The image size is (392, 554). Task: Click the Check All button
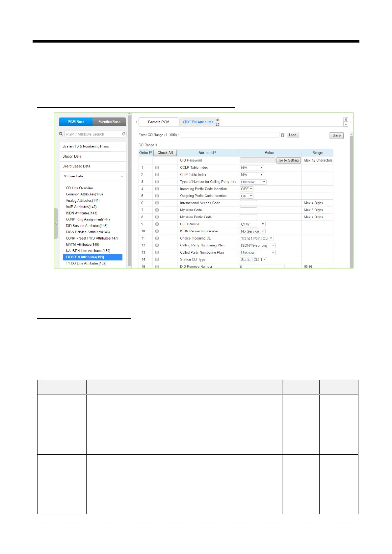click(x=165, y=153)
